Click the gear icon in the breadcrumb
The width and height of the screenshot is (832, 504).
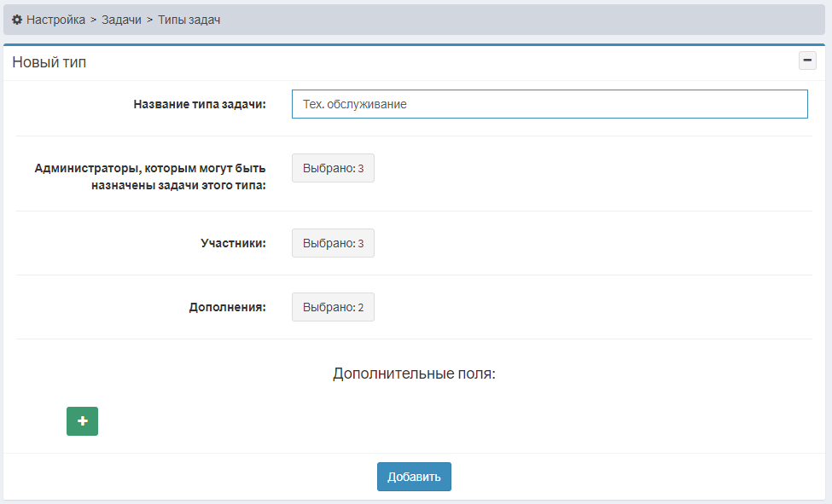(17, 20)
